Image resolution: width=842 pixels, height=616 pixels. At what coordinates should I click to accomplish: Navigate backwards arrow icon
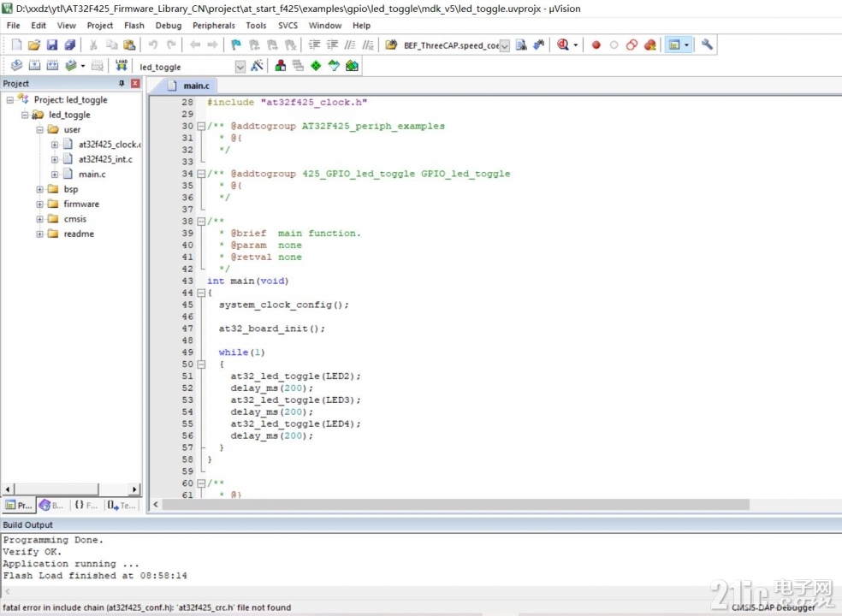click(x=195, y=45)
